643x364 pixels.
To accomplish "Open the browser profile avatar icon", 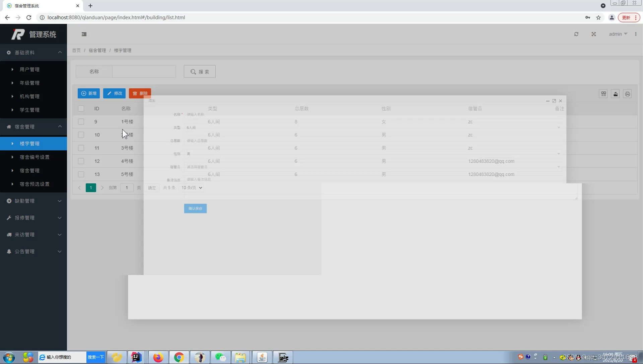I will point(612,17).
